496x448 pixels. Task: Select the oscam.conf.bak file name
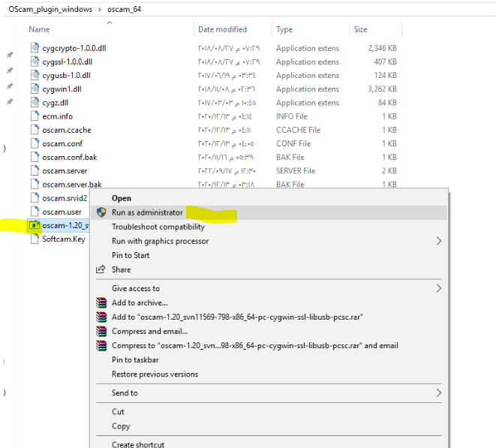pyautogui.click(x=70, y=157)
